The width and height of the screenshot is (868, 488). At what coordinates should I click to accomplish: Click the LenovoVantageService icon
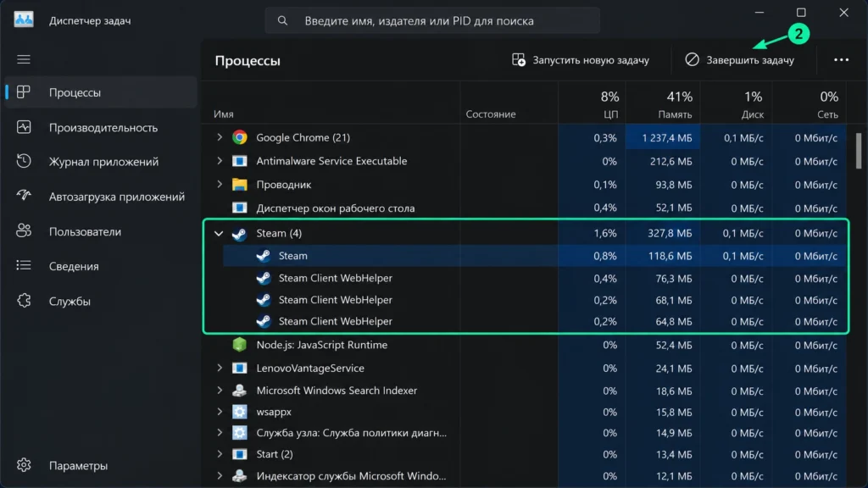[x=240, y=368]
